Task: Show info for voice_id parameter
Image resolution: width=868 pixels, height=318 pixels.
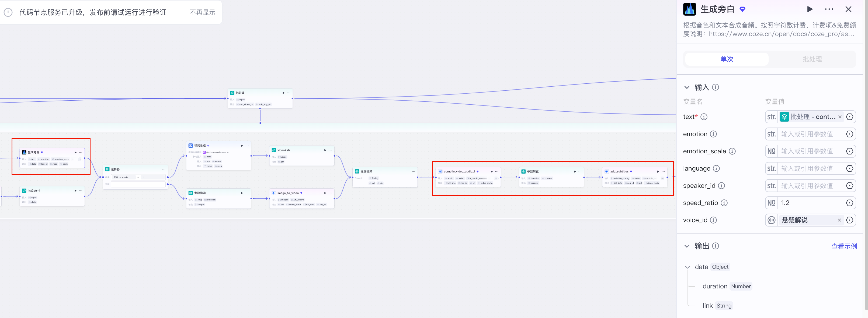Action: click(x=713, y=220)
